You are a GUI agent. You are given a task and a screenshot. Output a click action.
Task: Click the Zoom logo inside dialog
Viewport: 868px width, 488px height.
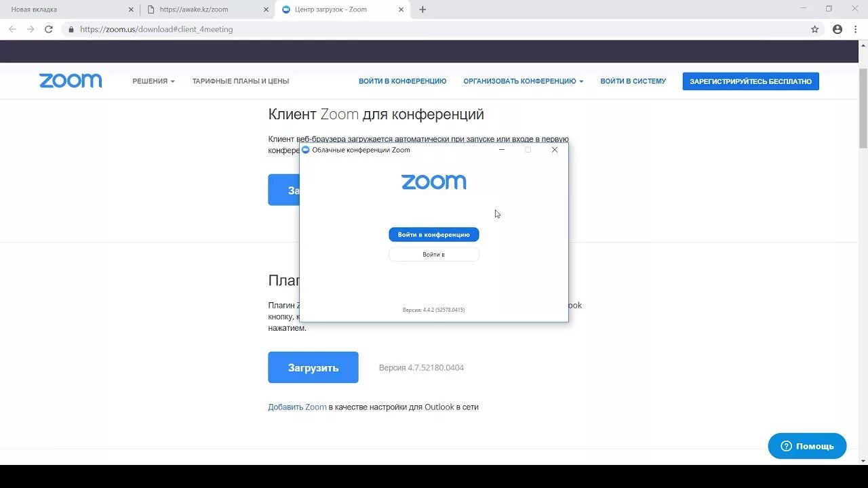click(x=434, y=182)
